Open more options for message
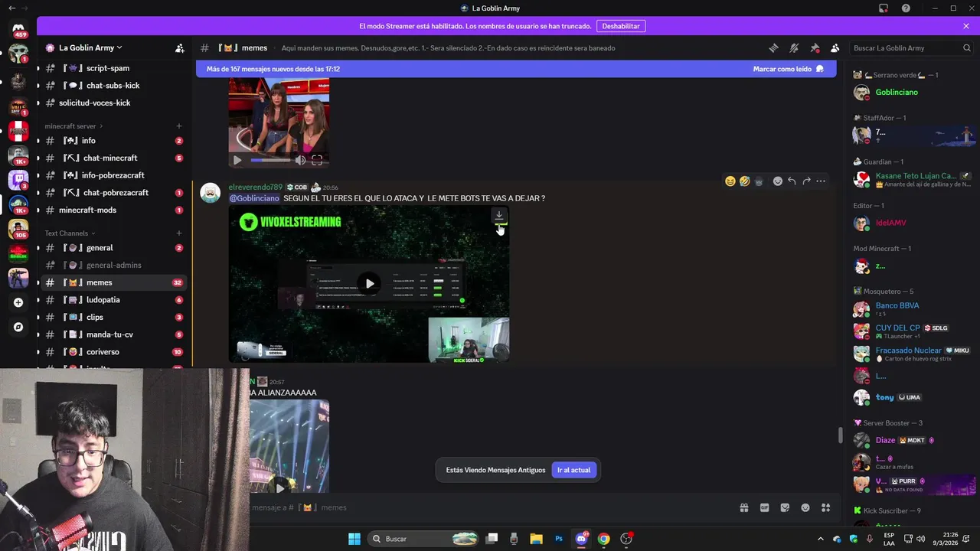 [821, 181]
